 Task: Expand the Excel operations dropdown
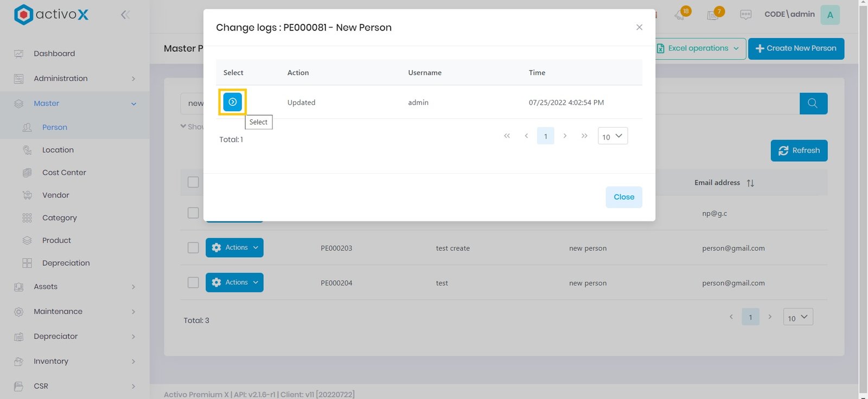coord(699,48)
